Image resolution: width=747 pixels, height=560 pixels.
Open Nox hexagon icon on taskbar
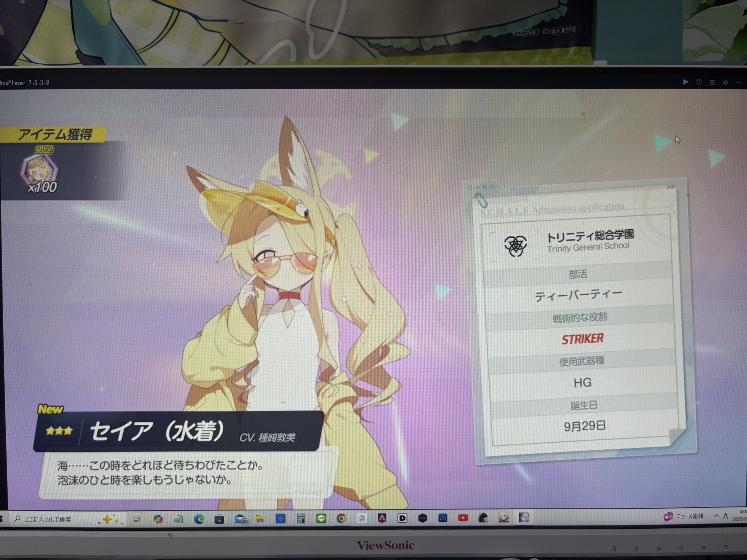click(x=422, y=518)
